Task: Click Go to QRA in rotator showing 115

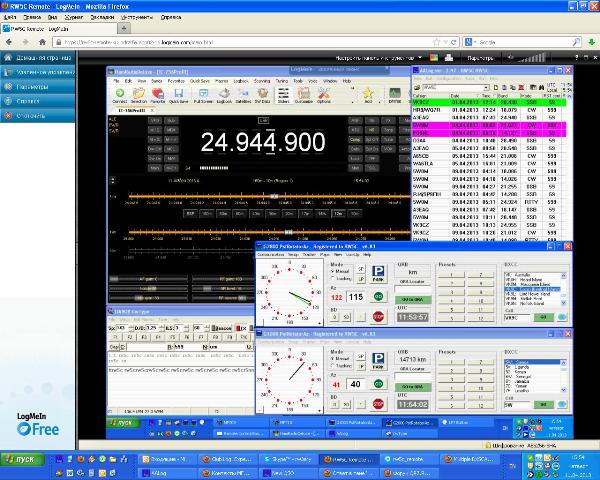Action: point(412,300)
